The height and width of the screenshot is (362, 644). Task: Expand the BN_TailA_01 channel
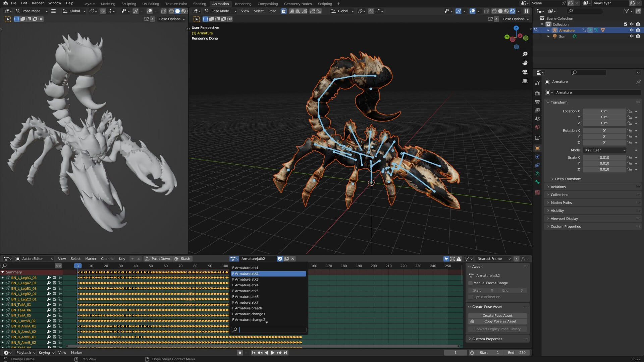click(3, 305)
